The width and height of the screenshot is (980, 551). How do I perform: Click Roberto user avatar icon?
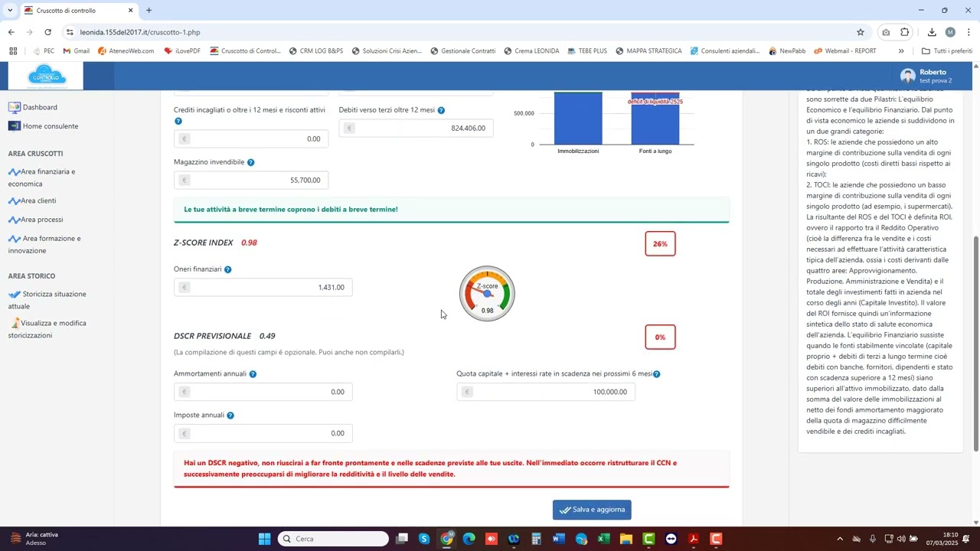point(907,76)
